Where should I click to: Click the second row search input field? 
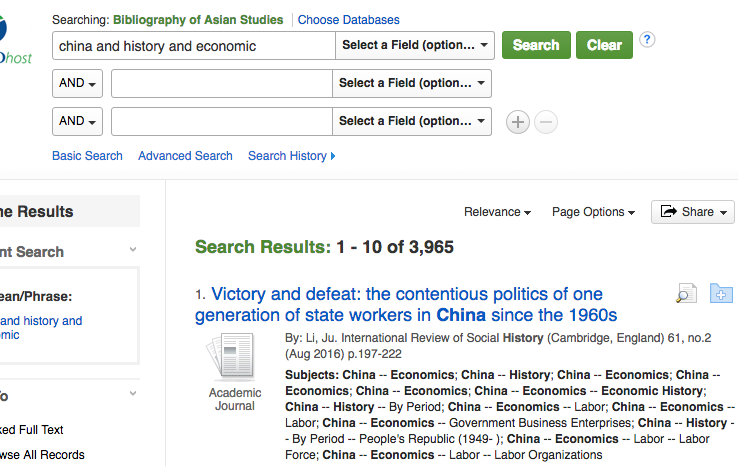click(x=221, y=83)
